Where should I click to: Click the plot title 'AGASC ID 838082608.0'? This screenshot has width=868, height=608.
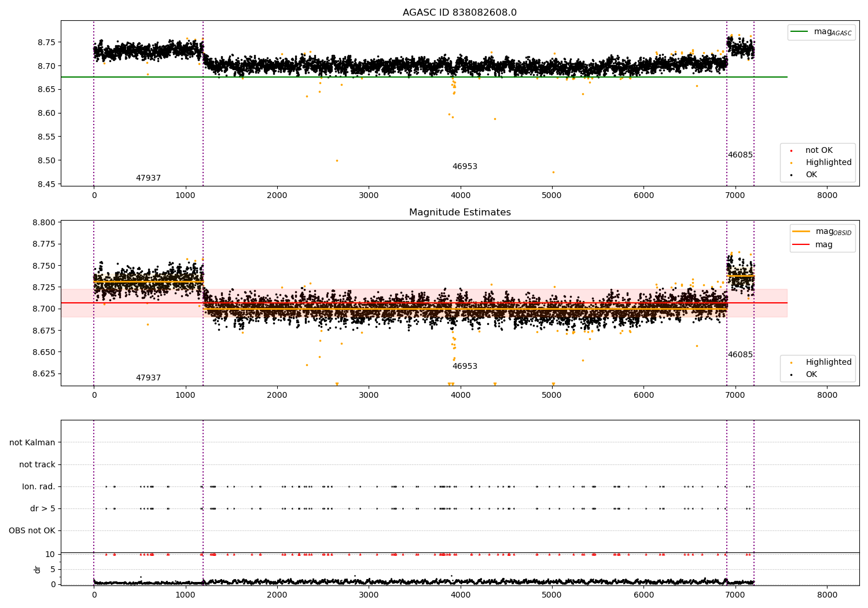tap(460, 13)
